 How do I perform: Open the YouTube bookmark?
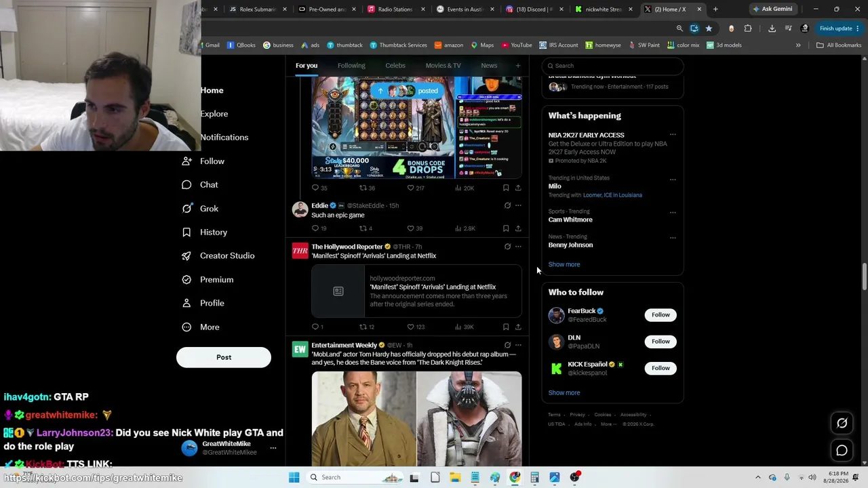coord(517,45)
